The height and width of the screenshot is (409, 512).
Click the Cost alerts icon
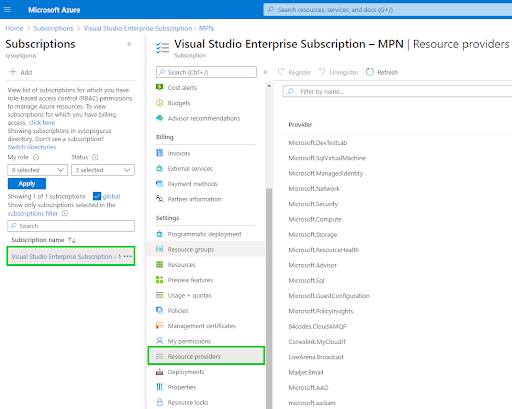tap(160, 87)
